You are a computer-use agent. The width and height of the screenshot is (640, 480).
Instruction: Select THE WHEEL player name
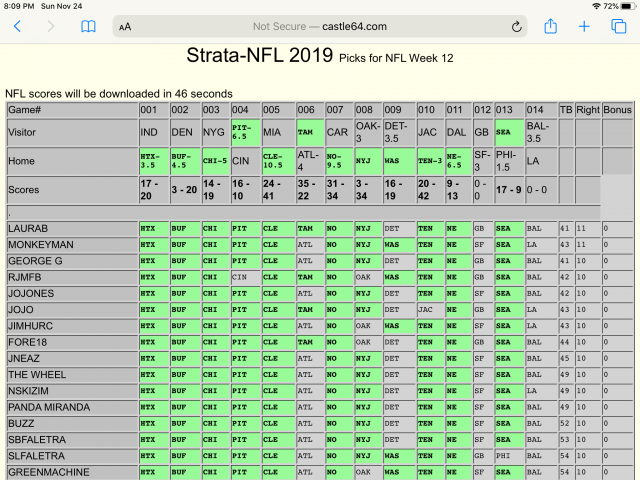tap(38, 374)
